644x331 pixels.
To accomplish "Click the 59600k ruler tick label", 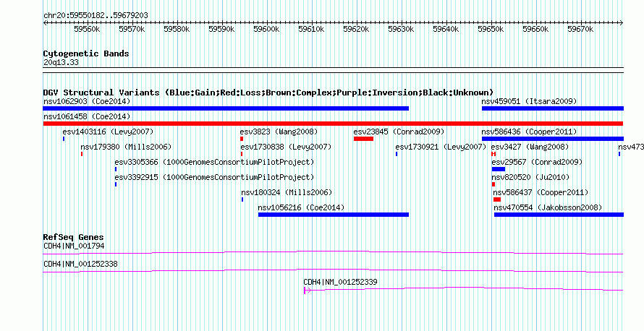I will tap(266, 29).
